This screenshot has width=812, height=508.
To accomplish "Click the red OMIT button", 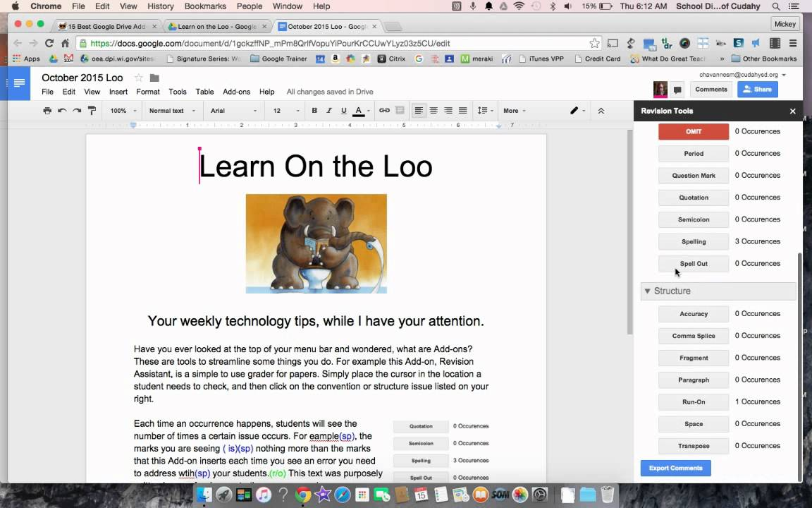I will tap(694, 132).
